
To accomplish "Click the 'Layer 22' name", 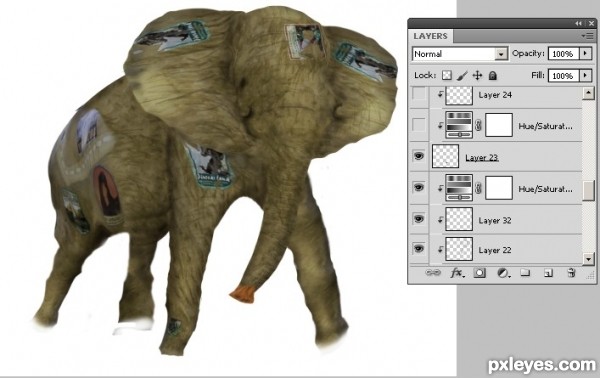I will 495,250.
